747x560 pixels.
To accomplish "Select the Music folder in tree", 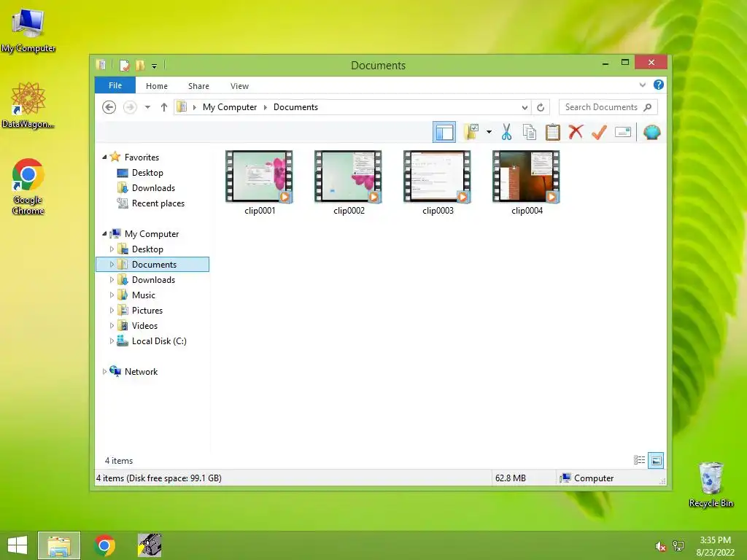I will pos(144,295).
